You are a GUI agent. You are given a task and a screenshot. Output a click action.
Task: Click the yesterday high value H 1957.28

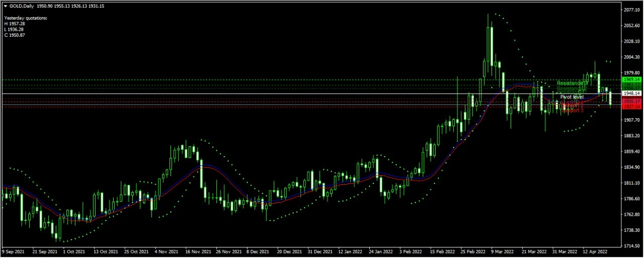pyautogui.click(x=14, y=24)
